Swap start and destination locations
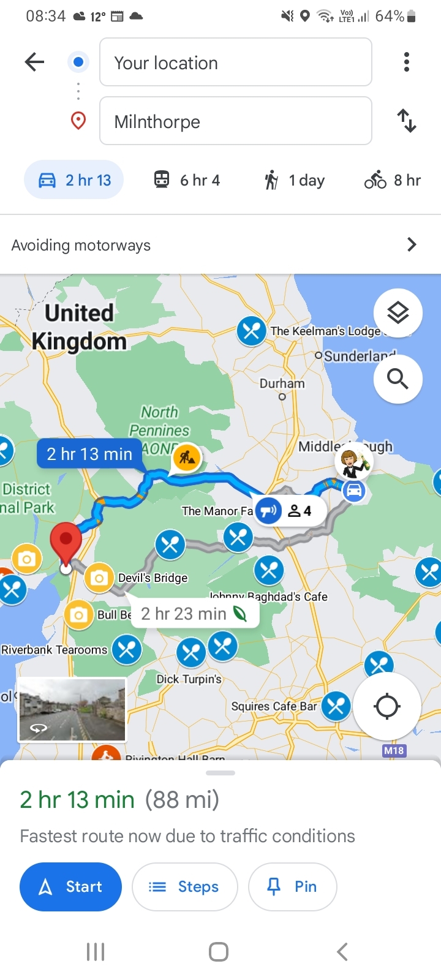Viewport: 441px width, 980px height. 407,121
